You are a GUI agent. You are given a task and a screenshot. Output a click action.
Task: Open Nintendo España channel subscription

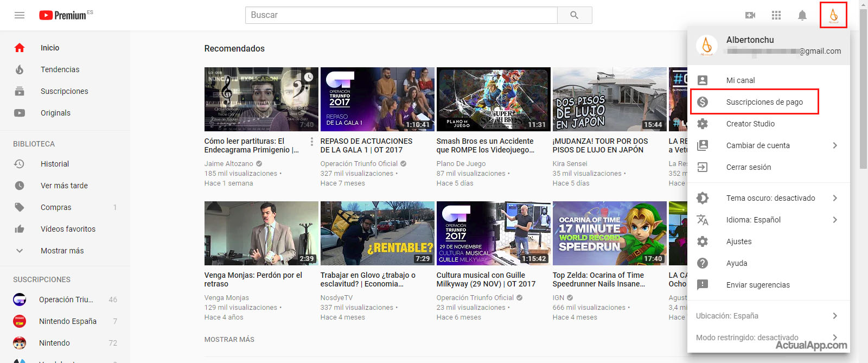click(x=65, y=321)
